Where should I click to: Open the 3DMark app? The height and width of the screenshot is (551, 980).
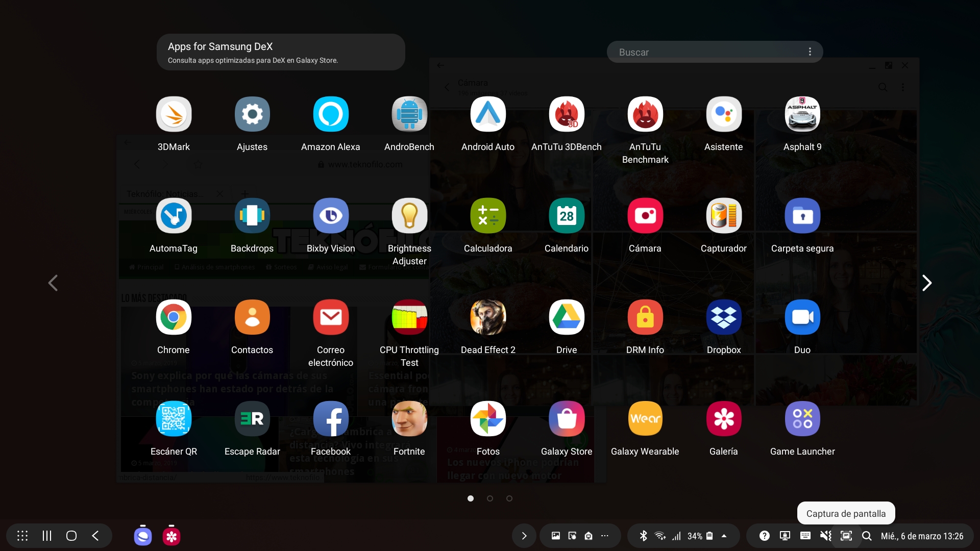pyautogui.click(x=174, y=114)
